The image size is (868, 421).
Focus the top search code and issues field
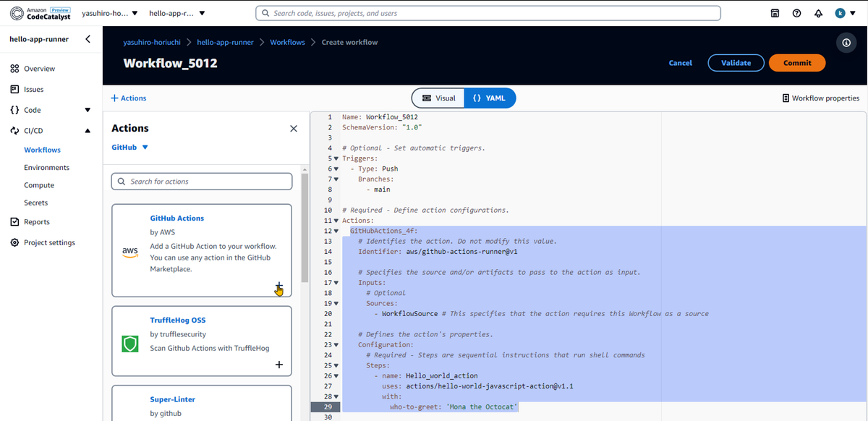pyautogui.click(x=488, y=13)
